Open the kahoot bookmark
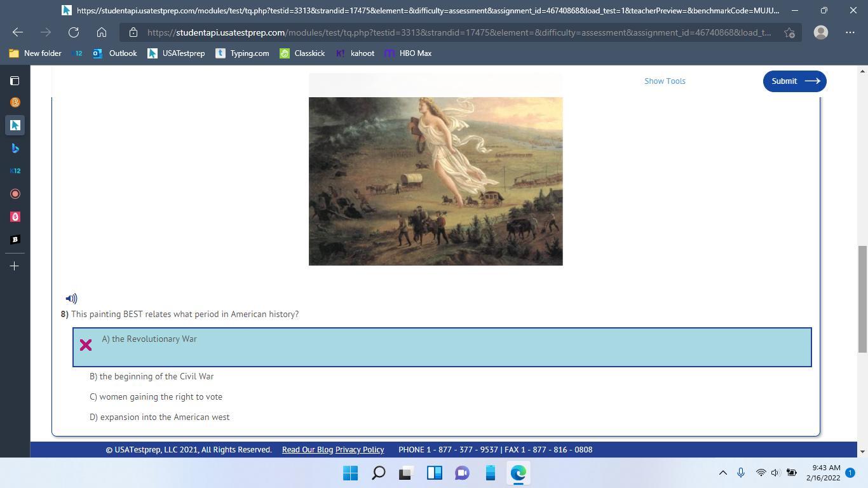The height and width of the screenshot is (488, 868). click(355, 53)
